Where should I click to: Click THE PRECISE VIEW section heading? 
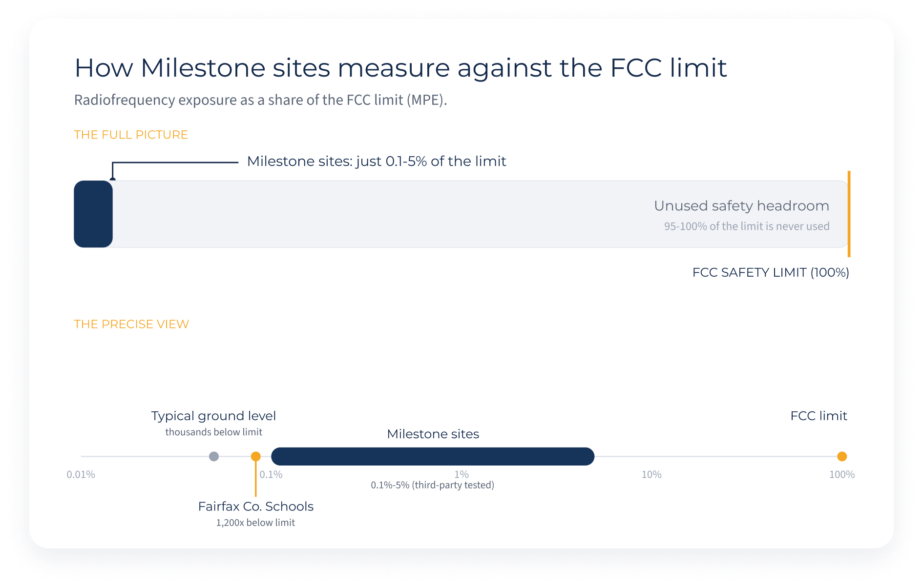pyautogui.click(x=131, y=324)
